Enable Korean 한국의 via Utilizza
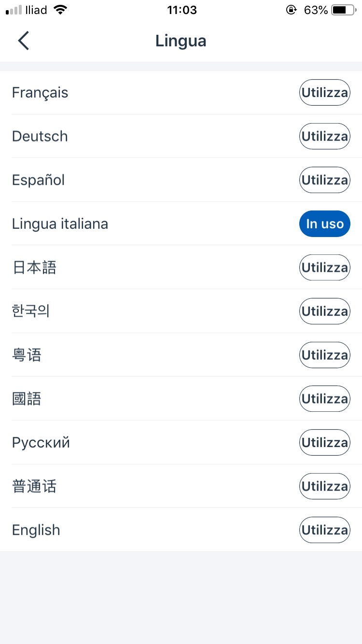362x644 pixels. (x=324, y=311)
